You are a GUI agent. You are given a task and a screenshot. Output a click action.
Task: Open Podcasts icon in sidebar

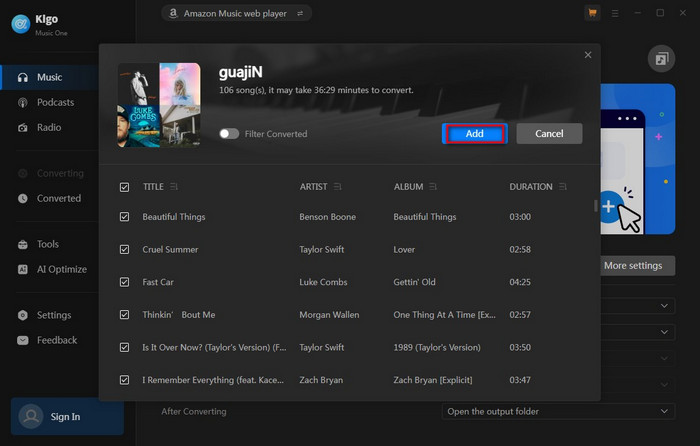click(x=23, y=103)
